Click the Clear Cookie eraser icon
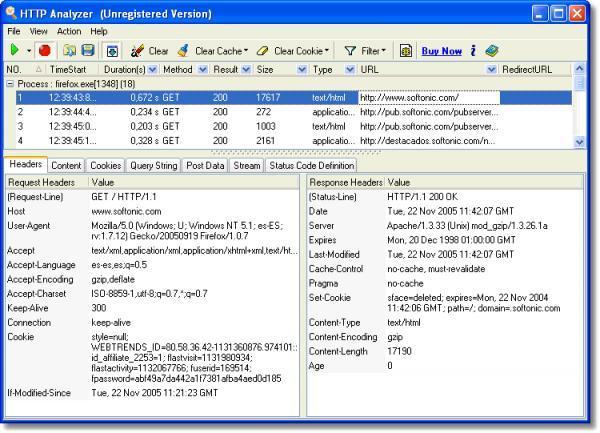This screenshot has width=600, height=433. tap(263, 50)
